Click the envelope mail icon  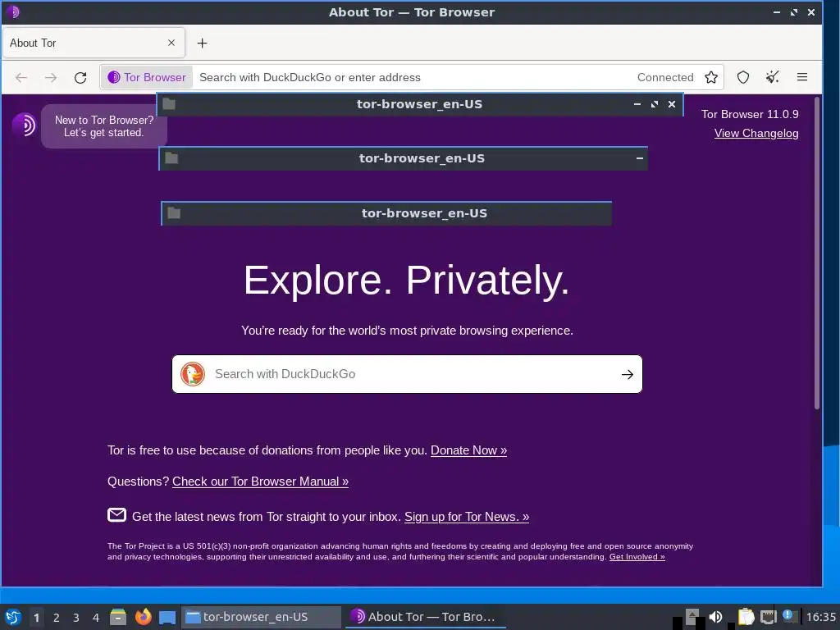[x=116, y=515]
